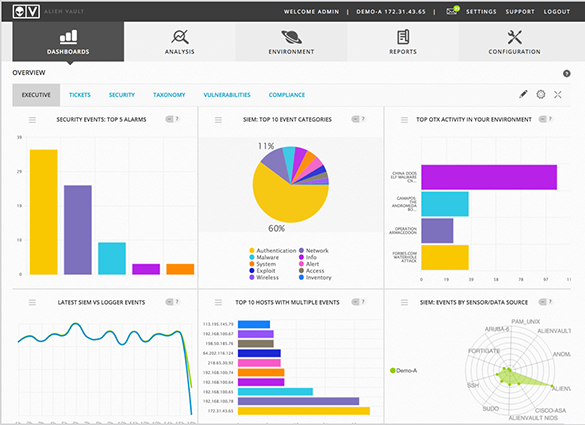Screen dimensions: 585x425
Task: Toggle Access legend entry in pie chart
Action: tap(312, 271)
